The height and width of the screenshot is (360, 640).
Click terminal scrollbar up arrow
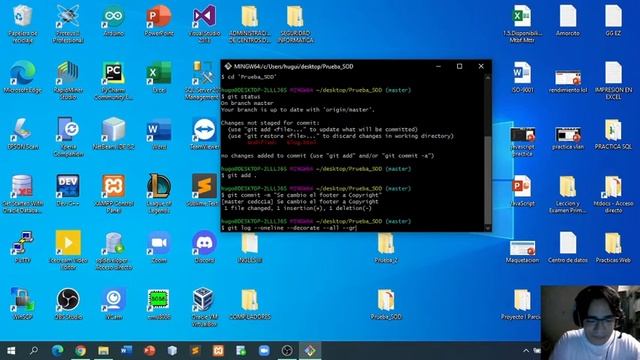[x=487, y=77]
